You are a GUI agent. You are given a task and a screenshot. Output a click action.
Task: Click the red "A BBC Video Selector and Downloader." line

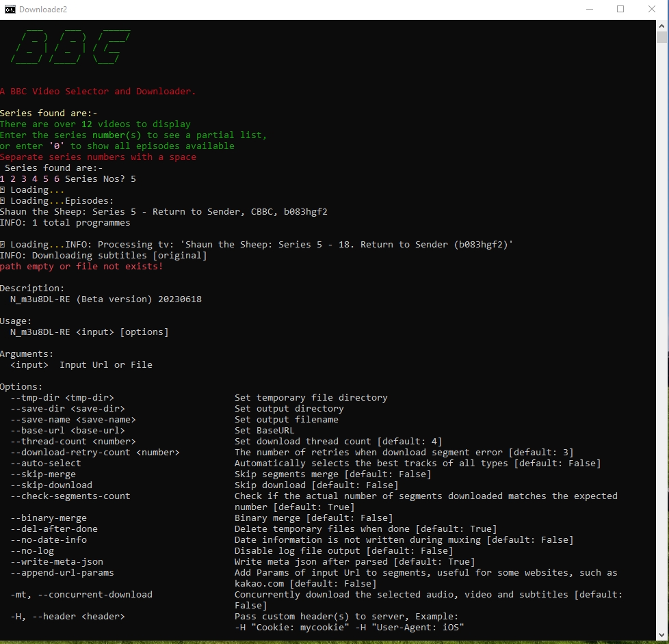point(98,92)
